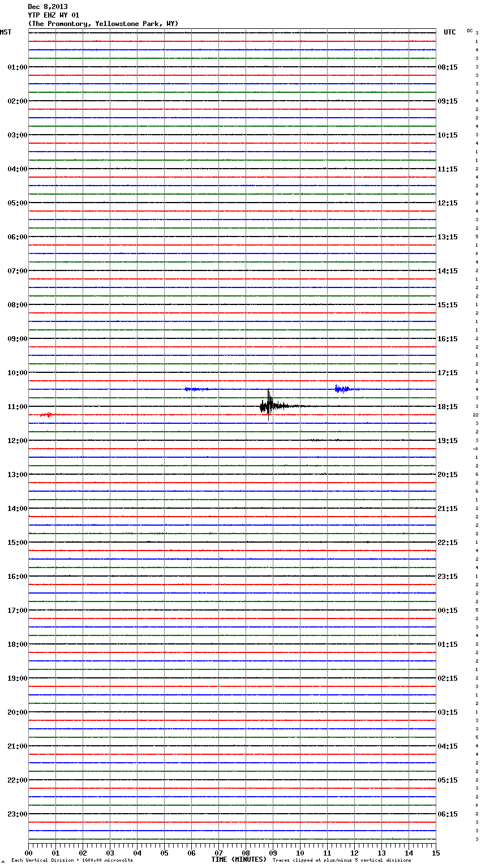Viewport: 481px width, 868px height.
Task: Select the 'Dec 8,2013' date heading
Action: point(48,7)
